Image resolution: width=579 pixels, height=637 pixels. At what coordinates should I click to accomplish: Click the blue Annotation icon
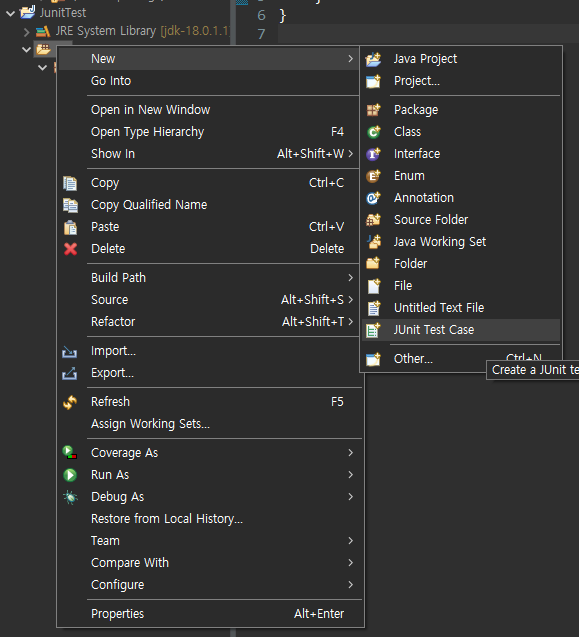tap(373, 198)
